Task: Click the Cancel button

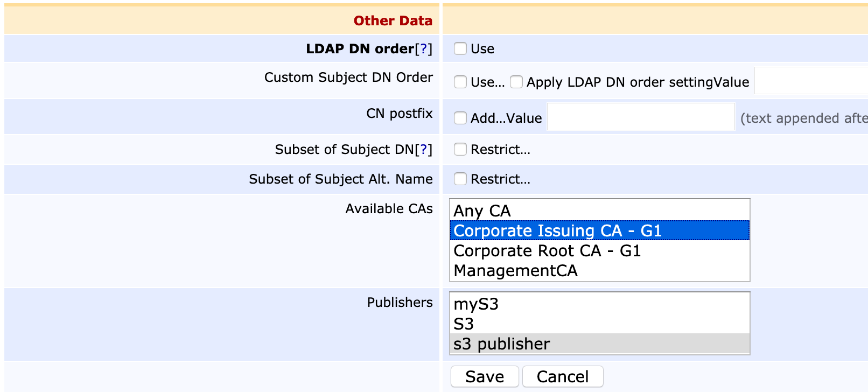Action: click(x=562, y=376)
